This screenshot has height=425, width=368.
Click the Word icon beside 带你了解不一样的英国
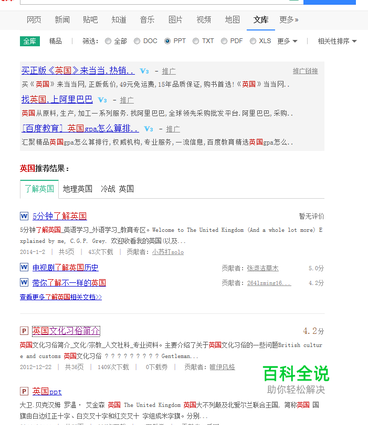point(24,283)
